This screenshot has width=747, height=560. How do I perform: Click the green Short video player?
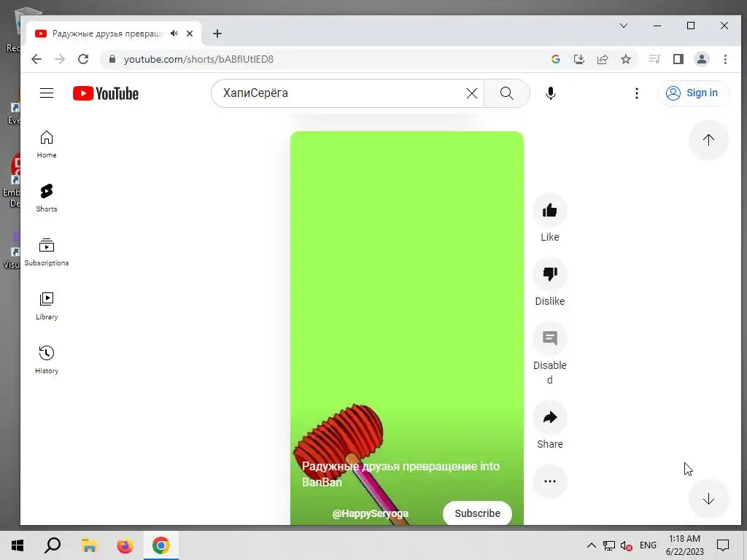pos(407,328)
